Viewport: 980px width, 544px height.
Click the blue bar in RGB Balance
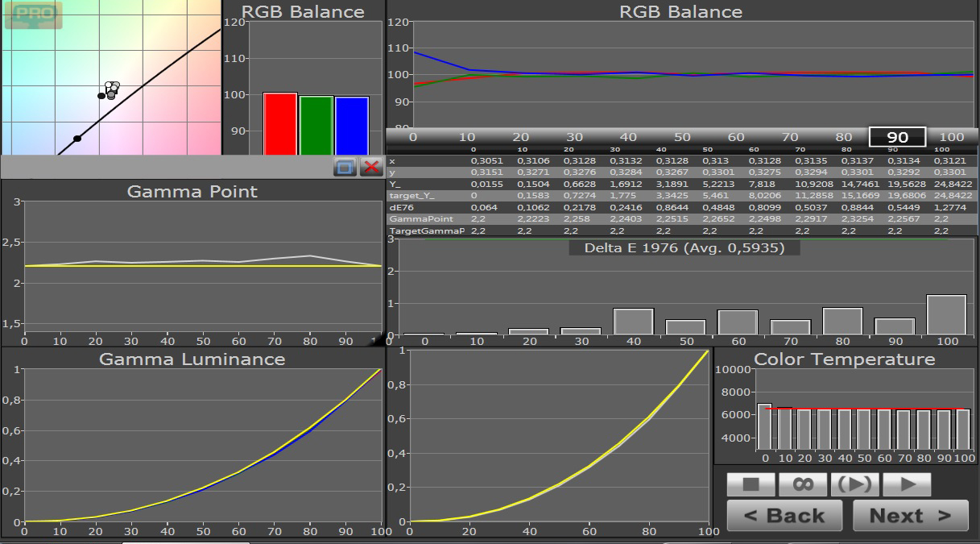(351, 126)
